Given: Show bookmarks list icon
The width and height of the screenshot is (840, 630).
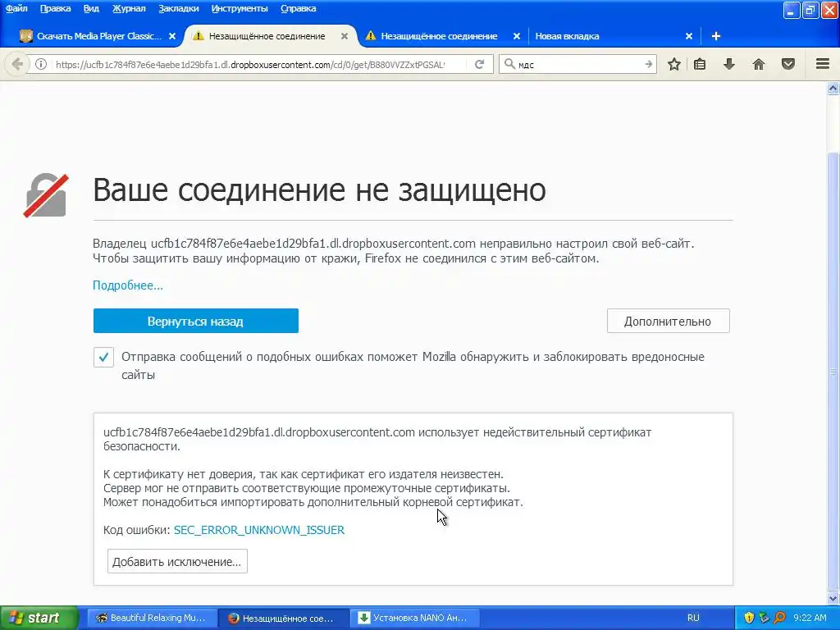Looking at the screenshot, I should click(700, 64).
